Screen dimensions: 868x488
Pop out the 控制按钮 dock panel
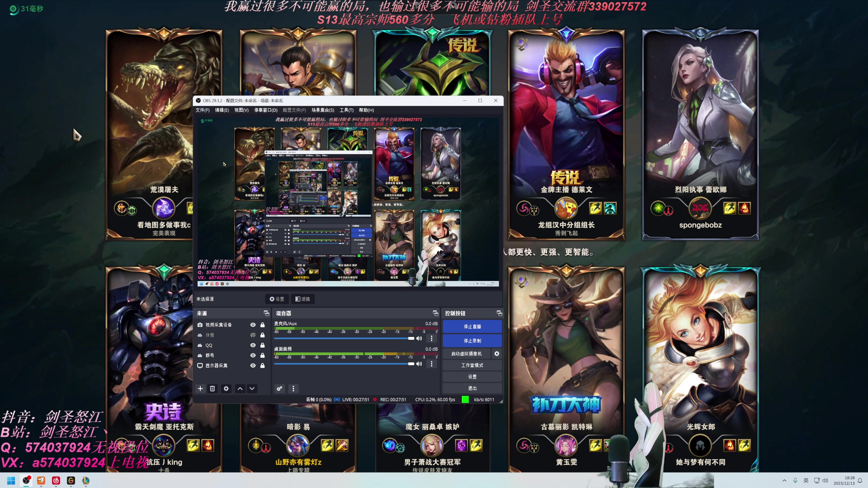[x=499, y=313]
